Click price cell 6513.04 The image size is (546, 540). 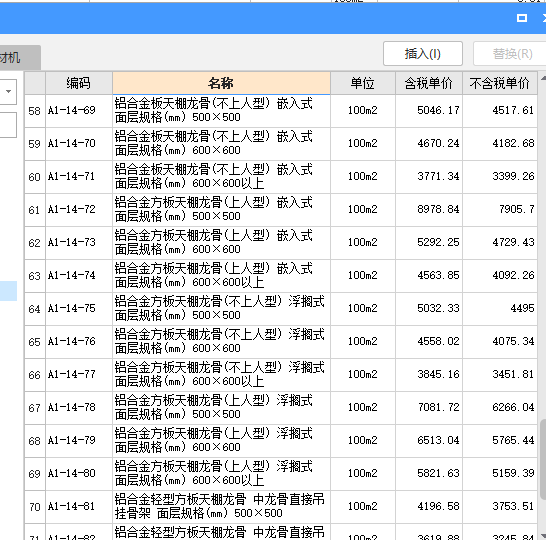[x=429, y=441]
